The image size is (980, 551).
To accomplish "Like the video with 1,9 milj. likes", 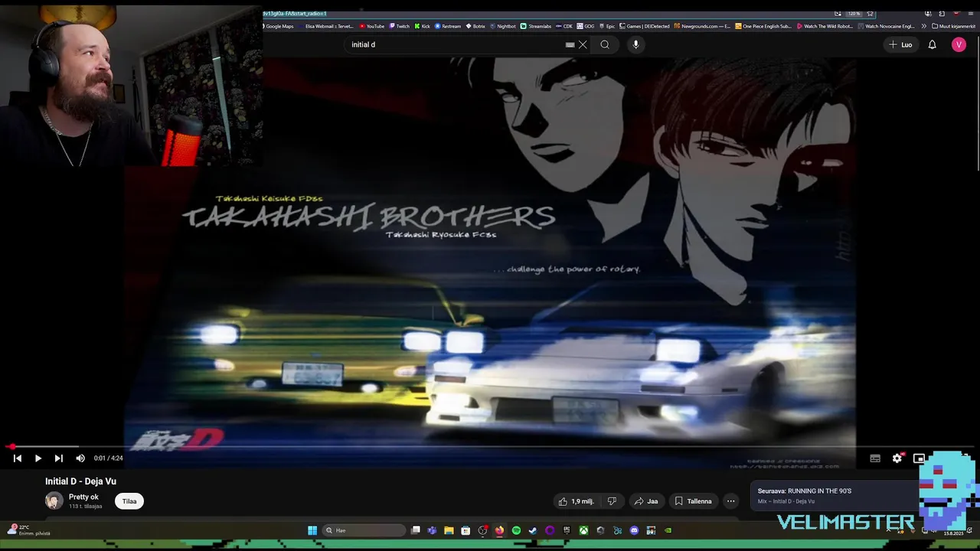I will [x=576, y=501].
